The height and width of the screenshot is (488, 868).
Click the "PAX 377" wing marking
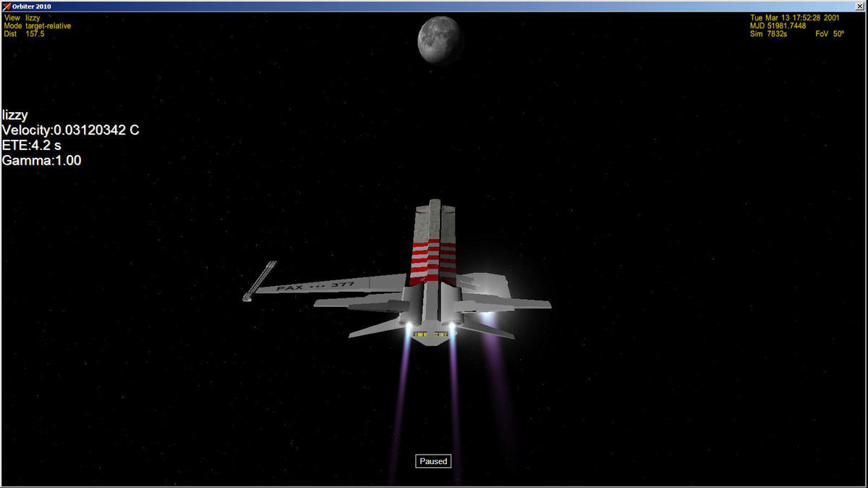[315, 287]
